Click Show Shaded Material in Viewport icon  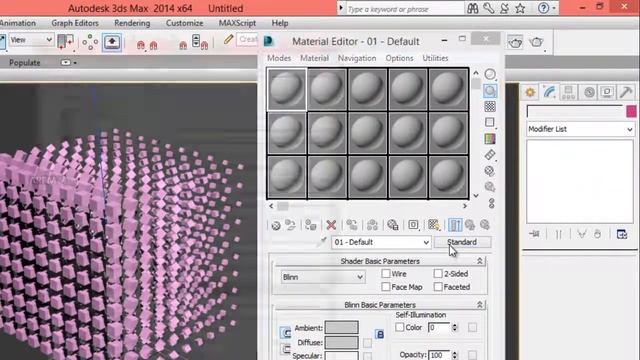[433, 225]
